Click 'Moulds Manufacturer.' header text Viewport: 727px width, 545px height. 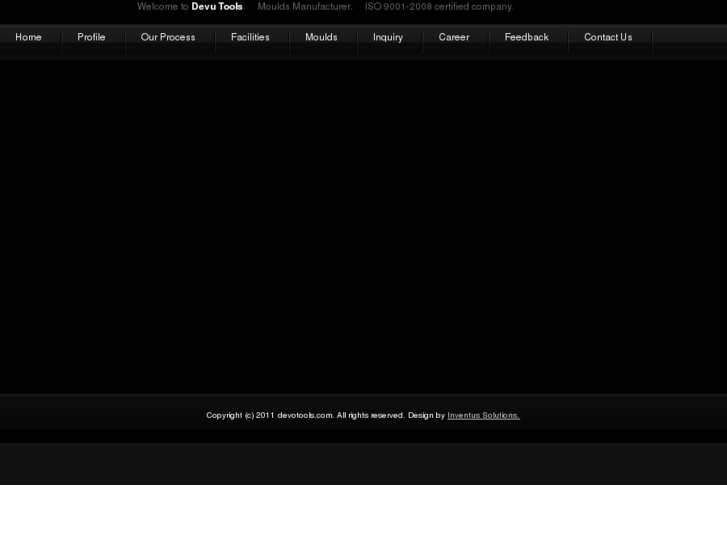(x=305, y=6)
